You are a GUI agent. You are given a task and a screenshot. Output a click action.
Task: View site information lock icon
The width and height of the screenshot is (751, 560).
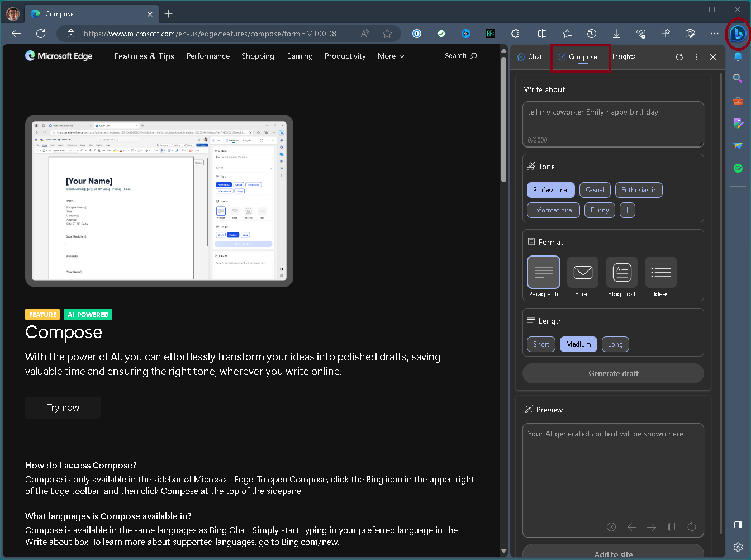click(x=71, y=34)
